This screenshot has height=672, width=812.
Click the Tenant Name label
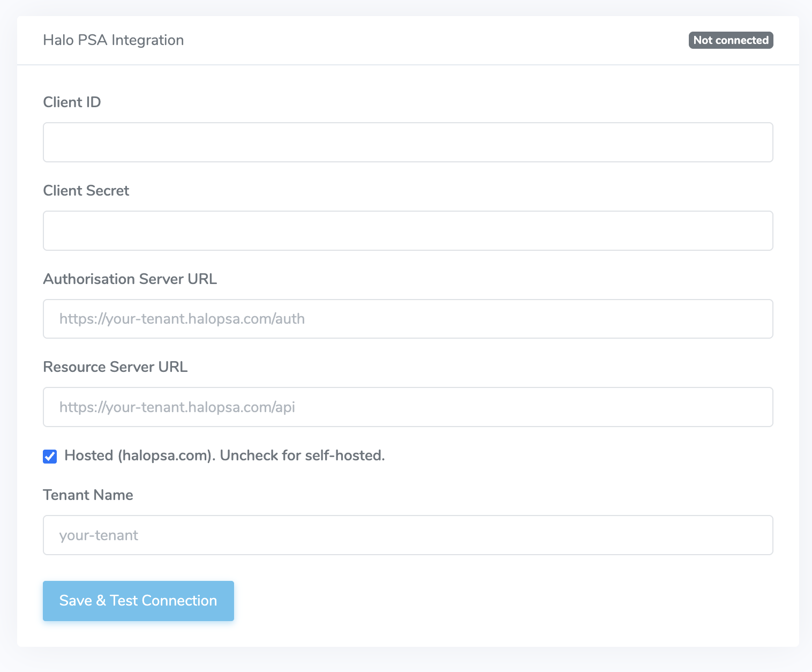pyautogui.click(x=88, y=495)
